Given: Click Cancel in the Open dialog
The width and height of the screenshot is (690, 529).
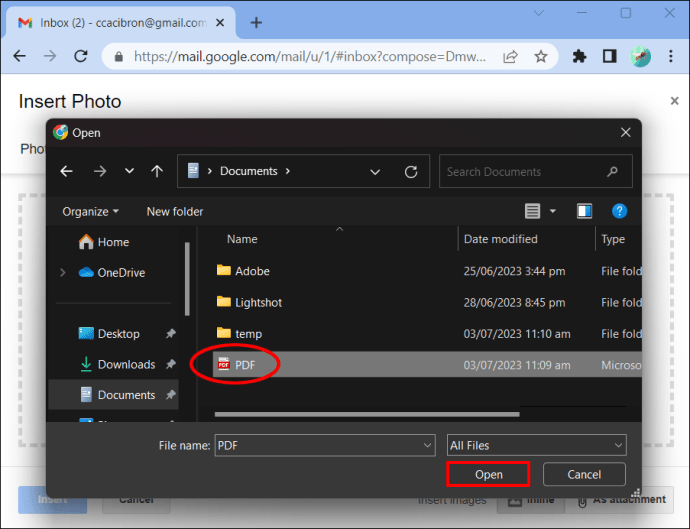Looking at the screenshot, I should coord(584,474).
